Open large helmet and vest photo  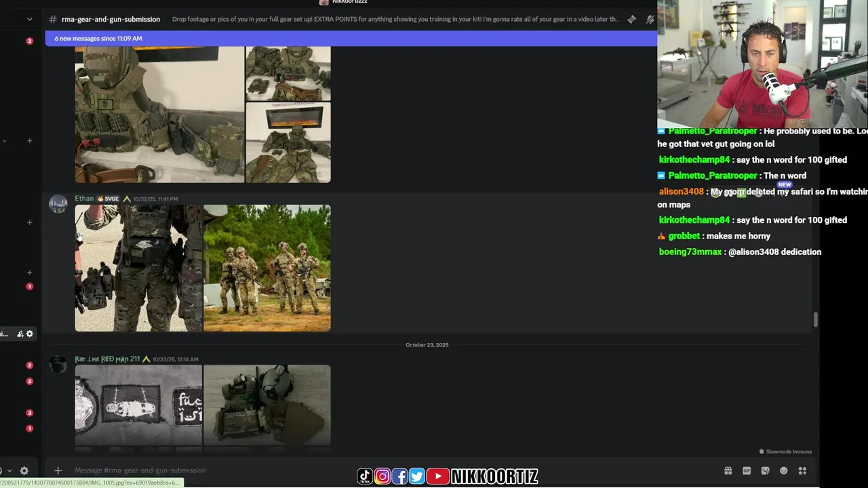pos(159,114)
